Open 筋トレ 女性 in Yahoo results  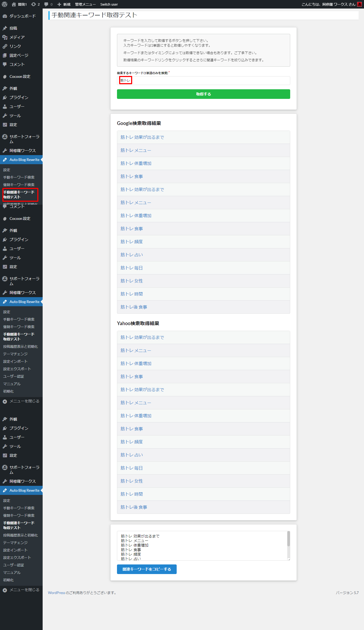pos(132,481)
